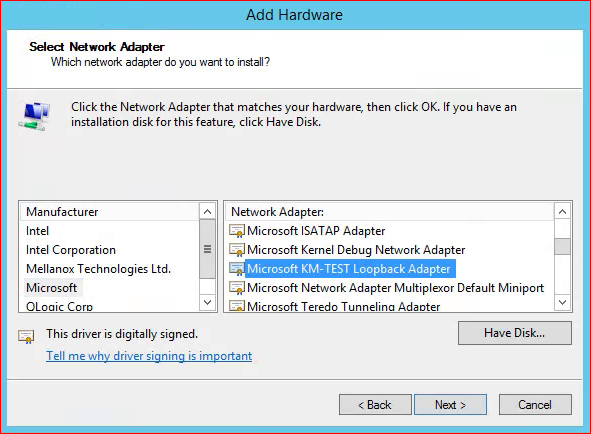The width and height of the screenshot is (591, 434).
Task: Click the Kernel Debug Network Adapter certificate icon
Action: pyautogui.click(x=237, y=250)
